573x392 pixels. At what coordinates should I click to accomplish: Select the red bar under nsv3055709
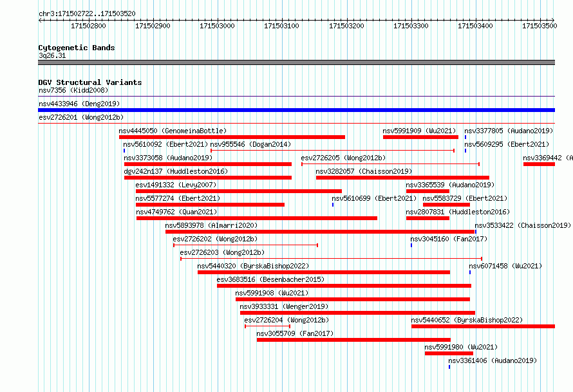[353, 340]
